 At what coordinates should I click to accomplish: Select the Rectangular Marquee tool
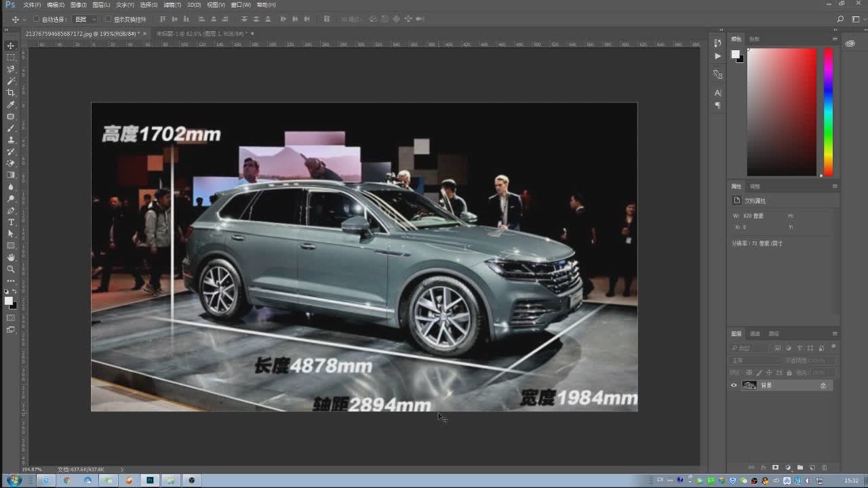11,58
